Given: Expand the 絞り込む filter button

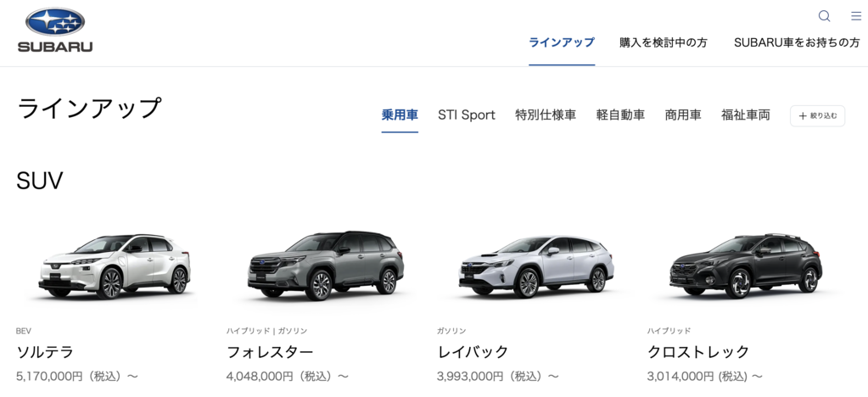Looking at the screenshot, I should click(x=817, y=115).
